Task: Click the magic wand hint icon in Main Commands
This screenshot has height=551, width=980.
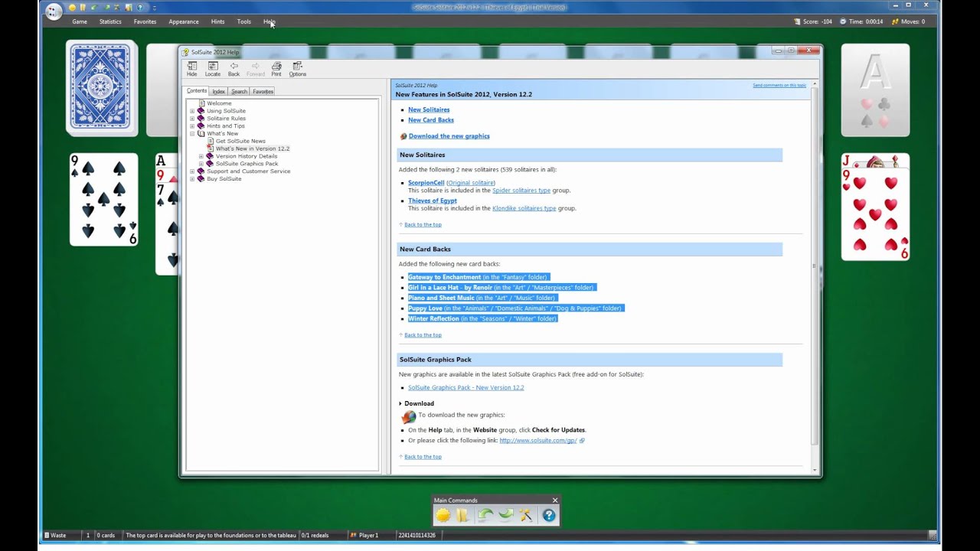Action: (526, 516)
